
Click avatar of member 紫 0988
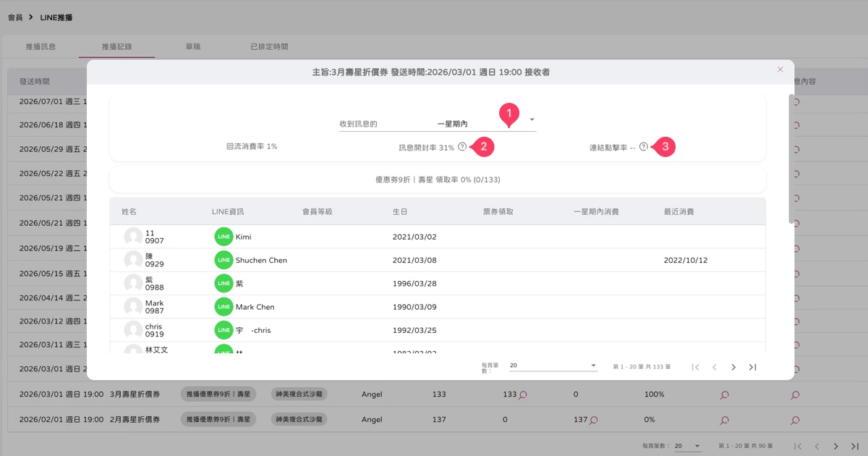(x=133, y=283)
